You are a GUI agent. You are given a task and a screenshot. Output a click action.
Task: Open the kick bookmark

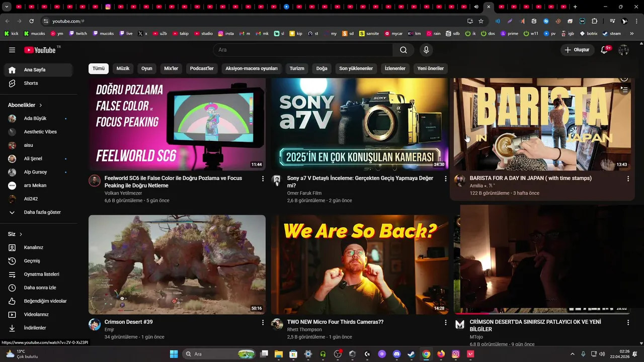(11, 34)
